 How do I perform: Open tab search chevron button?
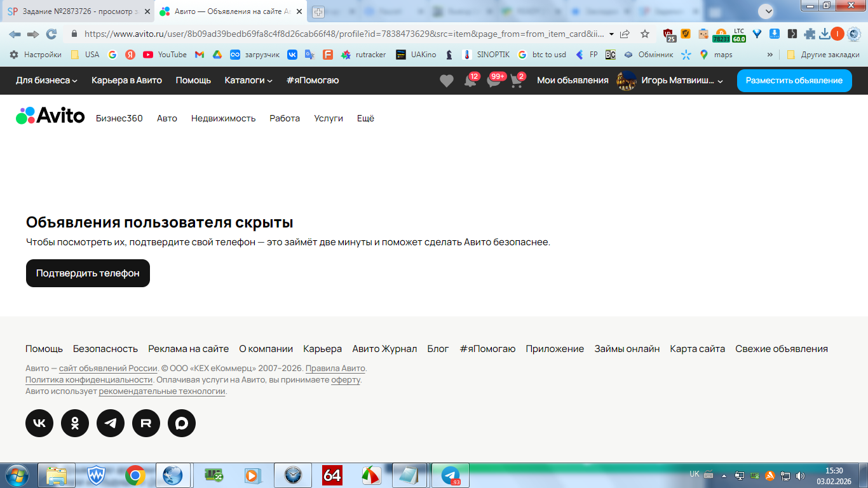tap(767, 11)
